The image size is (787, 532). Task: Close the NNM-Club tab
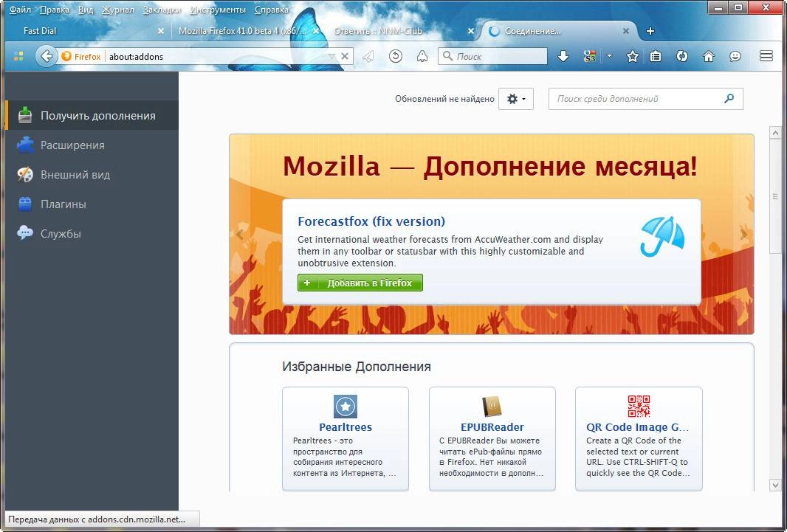pos(471,31)
